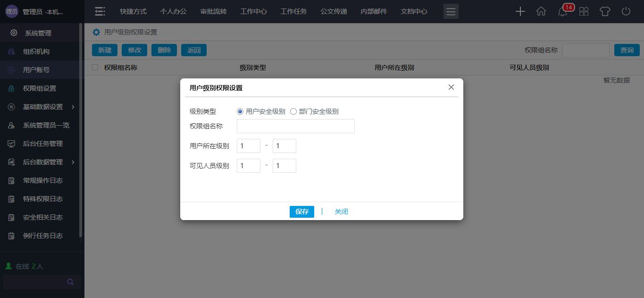Screen dimensions: 644x298
Task: Open the 审批流转 menu
Action: point(213,11)
